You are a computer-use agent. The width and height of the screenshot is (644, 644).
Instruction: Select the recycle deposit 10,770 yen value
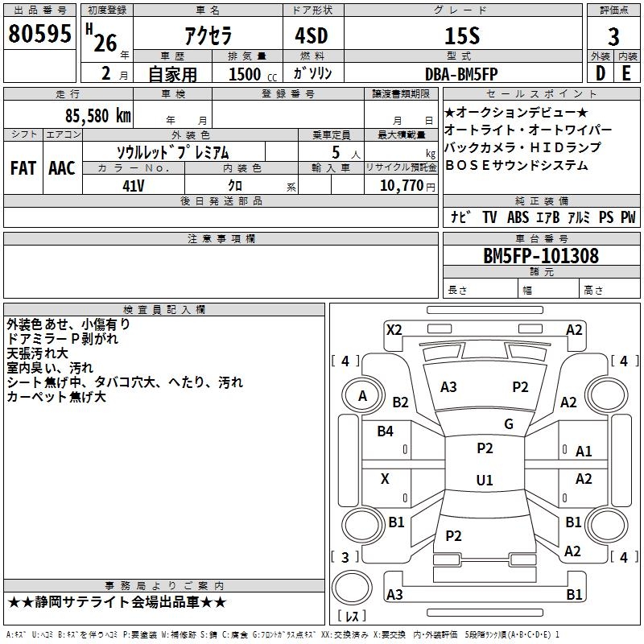(407, 186)
